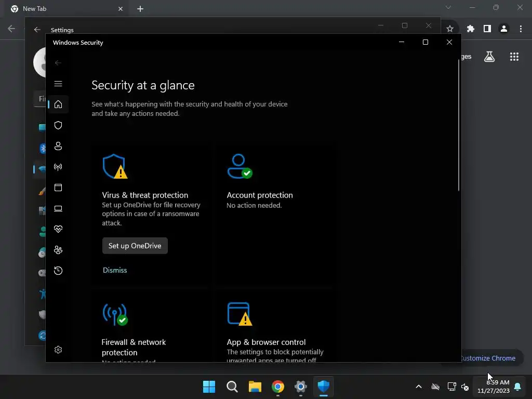Open App & browser control sidebar icon
This screenshot has width=532, height=399.
(x=58, y=188)
